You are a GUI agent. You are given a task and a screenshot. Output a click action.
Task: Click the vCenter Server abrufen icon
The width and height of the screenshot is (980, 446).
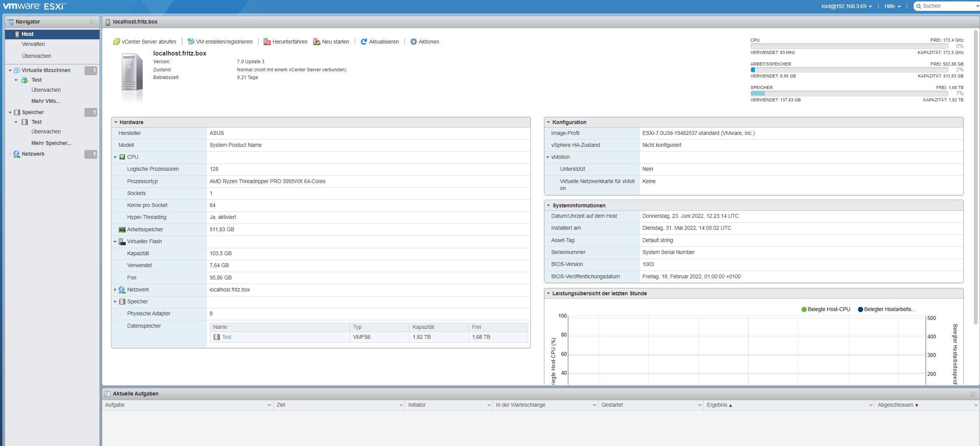(116, 42)
